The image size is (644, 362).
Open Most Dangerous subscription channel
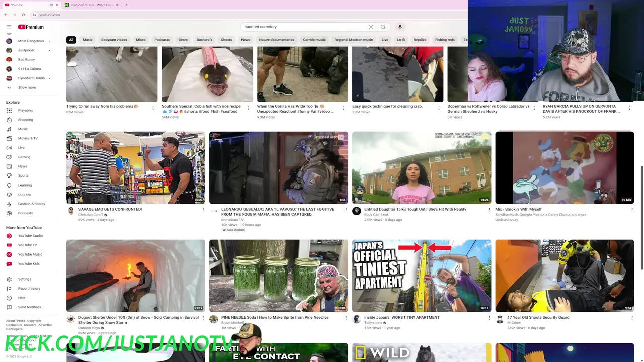[31, 41]
